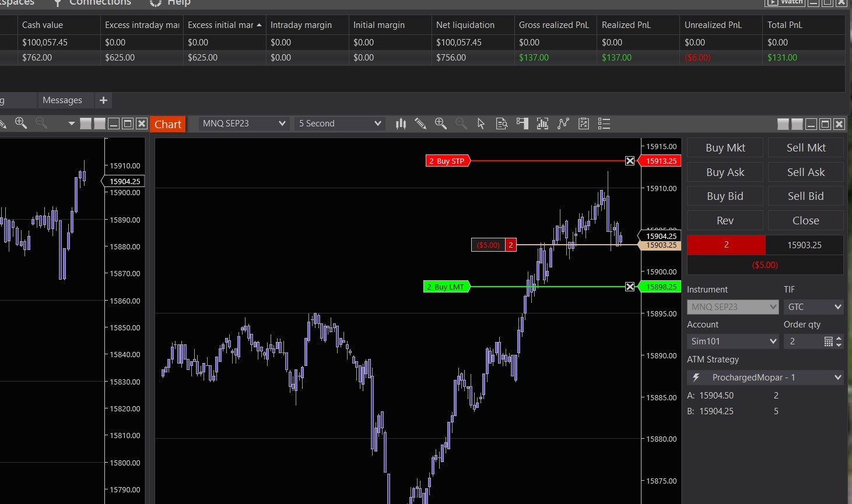Open the MNQ SEP23 instrument dropdown in chart toolbar
Viewport: 852px width, 504px height.
click(244, 124)
